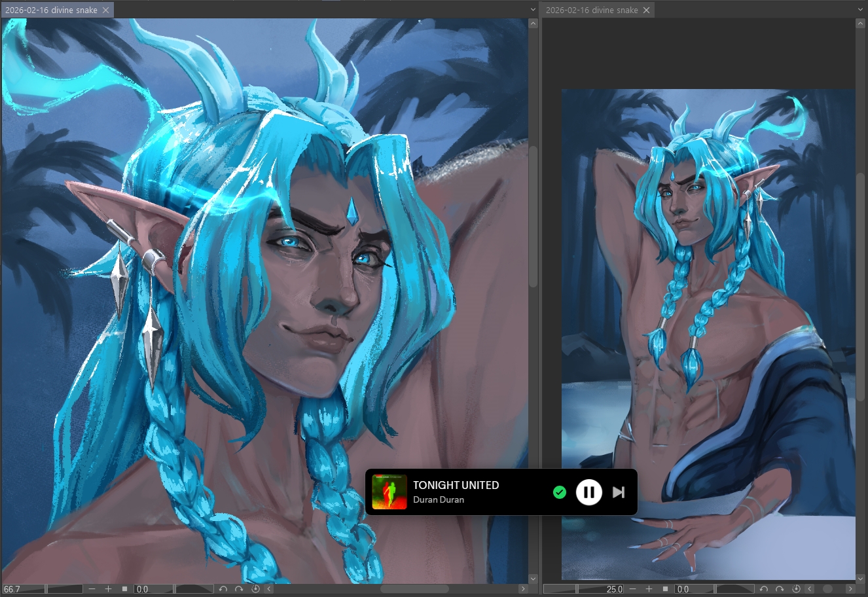The width and height of the screenshot is (868, 597).
Task: Reset rotation of the left canvas
Action: coord(255,589)
